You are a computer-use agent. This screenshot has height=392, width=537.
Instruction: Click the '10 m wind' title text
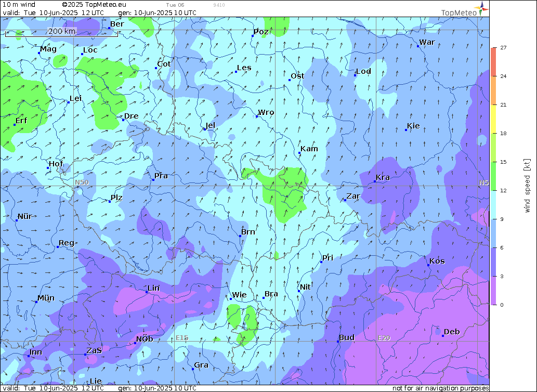[x=19, y=5]
